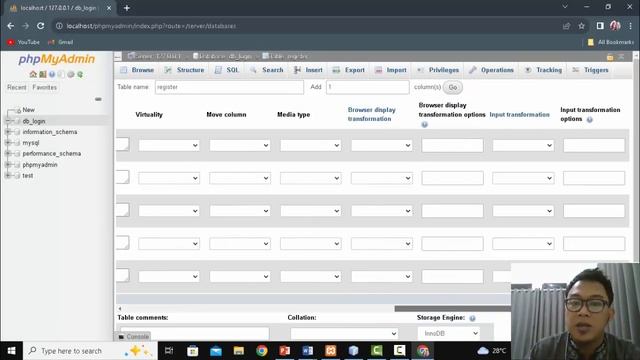Open the Collation dropdown
This screenshot has width=640, height=360.
tap(344, 333)
